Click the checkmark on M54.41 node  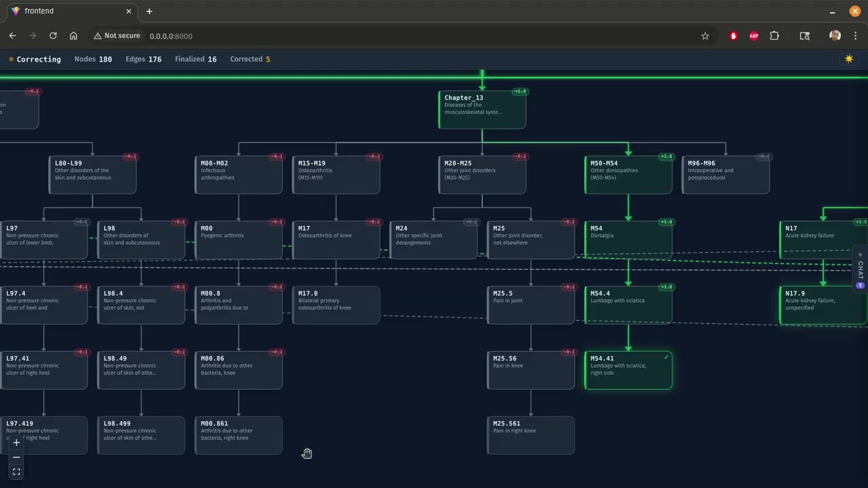click(667, 357)
